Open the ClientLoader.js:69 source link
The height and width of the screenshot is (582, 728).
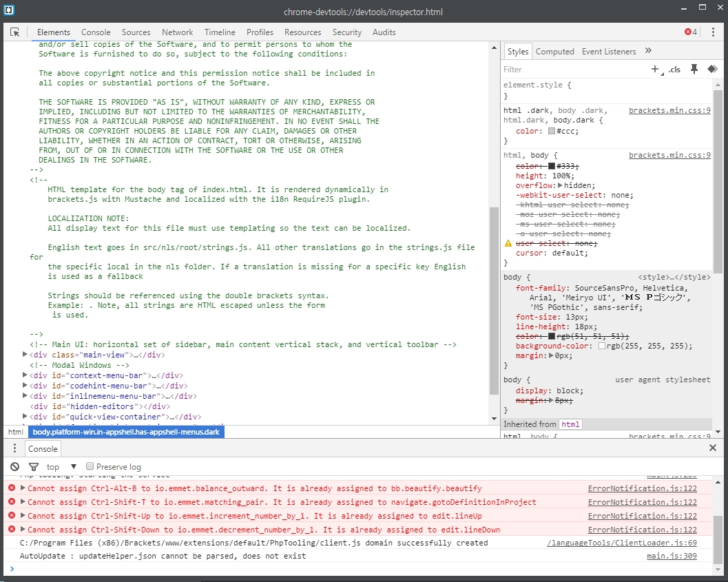point(621,543)
